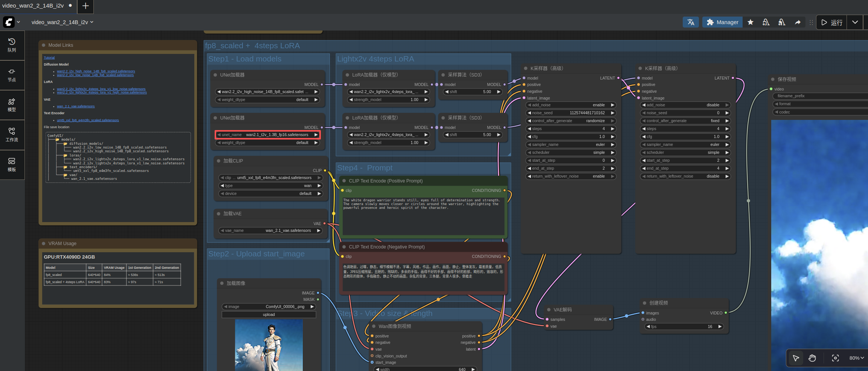Open the node library (节点) sidebar panel
This screenshot has height=371, width=868.
tap(12, 75)
